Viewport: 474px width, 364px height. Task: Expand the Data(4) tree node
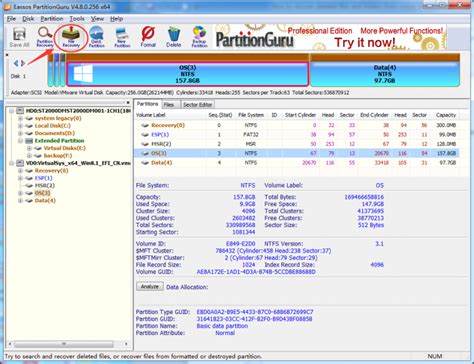click(20, 201)
